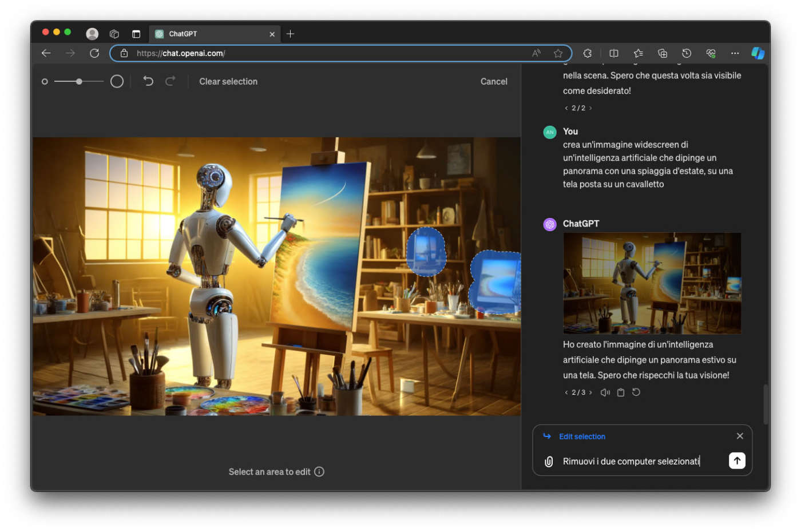Send the edit selection prompt

pyautogui.click(x=736, y=460)
